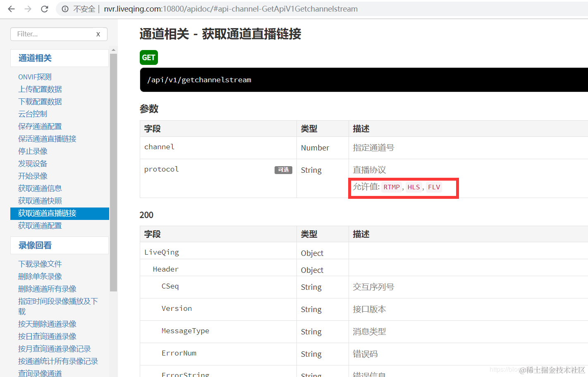Open the 删除单条录像 link

tap(40, 277)
